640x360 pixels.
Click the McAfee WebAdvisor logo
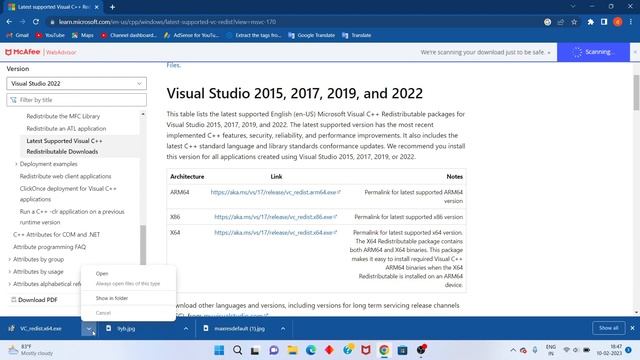point(40,52)
